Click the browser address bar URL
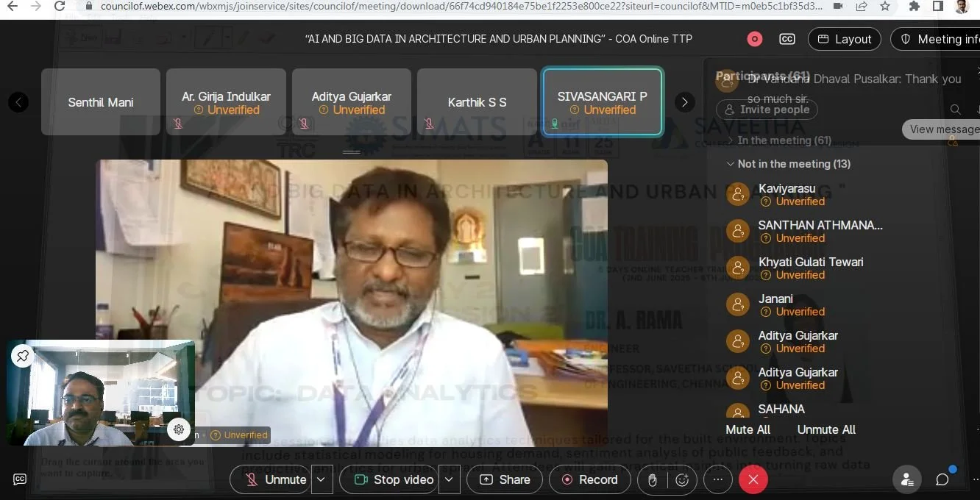 (x=461, y=6)
